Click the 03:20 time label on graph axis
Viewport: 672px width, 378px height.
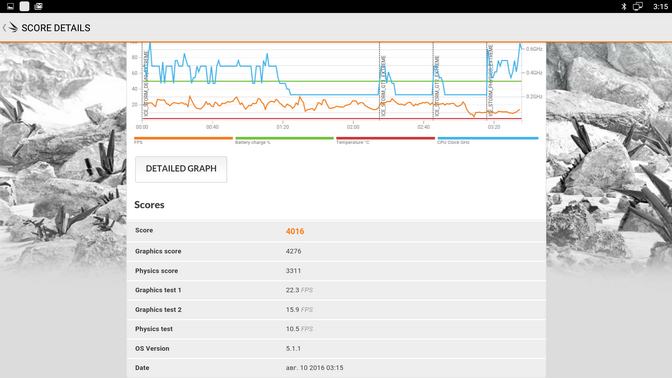click(x=494, y=127)
